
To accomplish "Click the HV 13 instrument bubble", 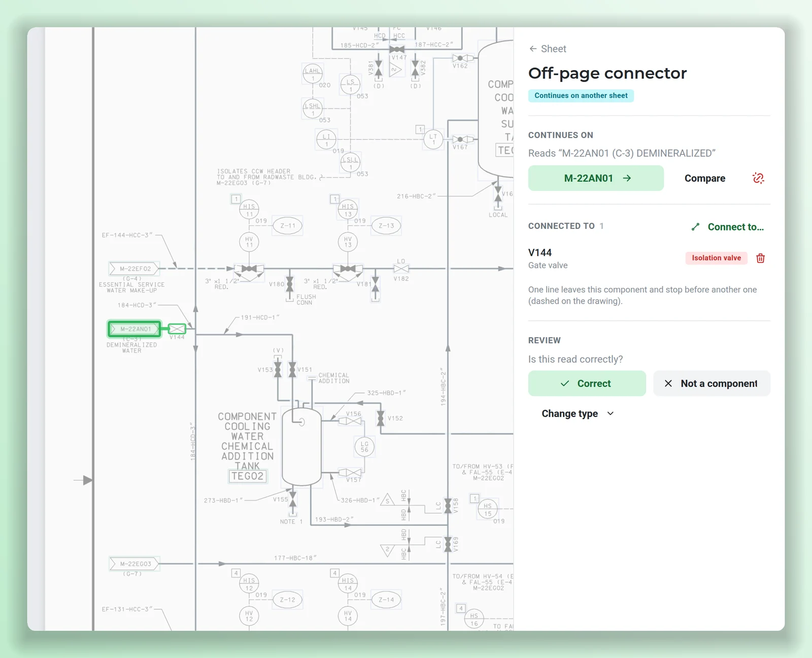I will coord(348,242).
